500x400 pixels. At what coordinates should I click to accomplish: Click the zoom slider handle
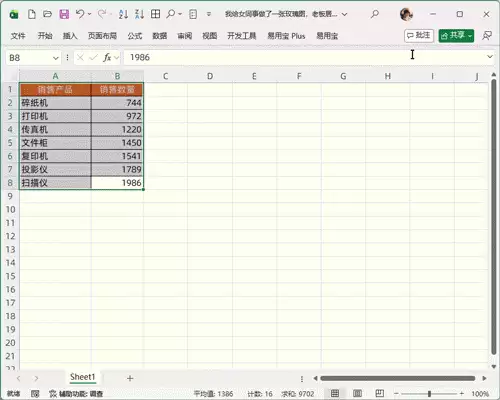click(429, 394)
